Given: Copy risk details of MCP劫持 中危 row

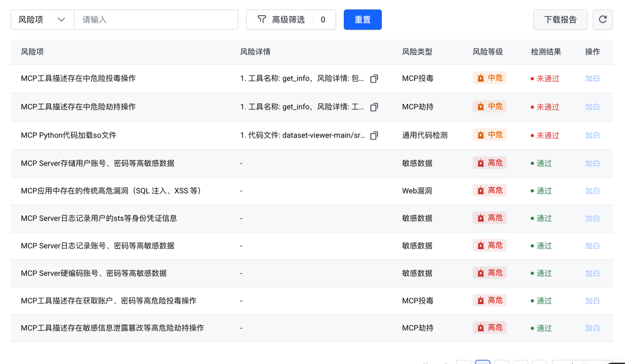Looking at the screenshot, I should click(374, 107).
